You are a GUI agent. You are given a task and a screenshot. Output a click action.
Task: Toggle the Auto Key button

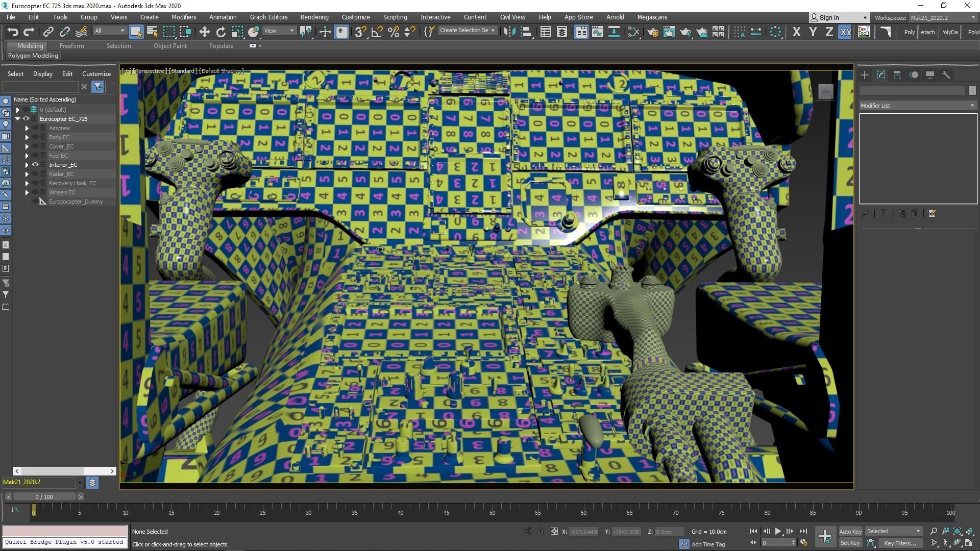850,531
